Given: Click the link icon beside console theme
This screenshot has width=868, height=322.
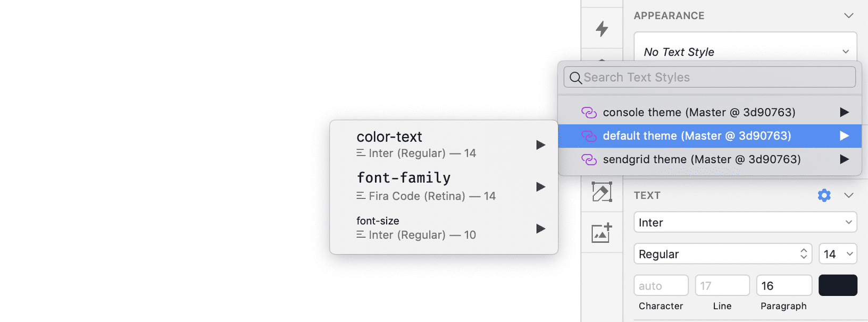Looking at the screenshot, I should click(589, 112).
